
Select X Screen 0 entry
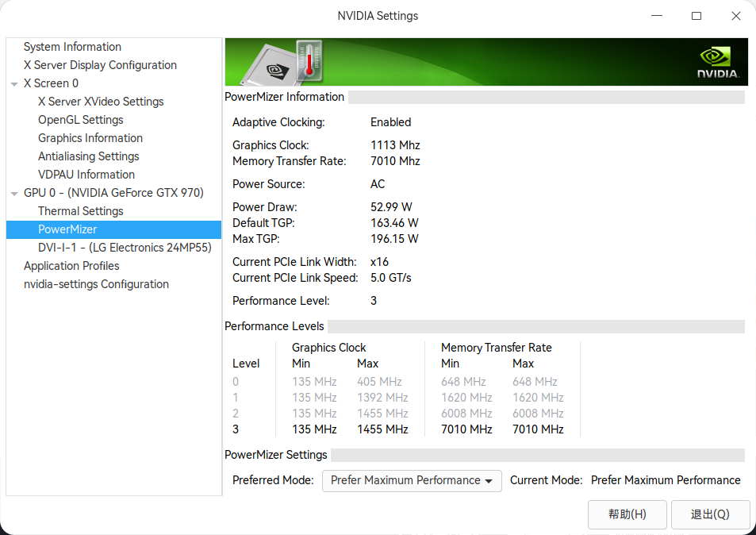pyautogui.click(x=51, y=83)
